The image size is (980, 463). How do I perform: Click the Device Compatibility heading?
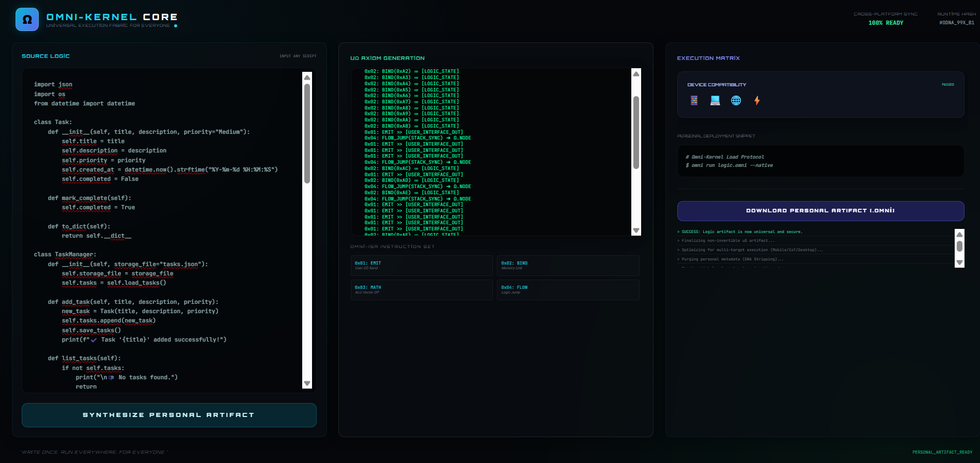click(717, 85)
